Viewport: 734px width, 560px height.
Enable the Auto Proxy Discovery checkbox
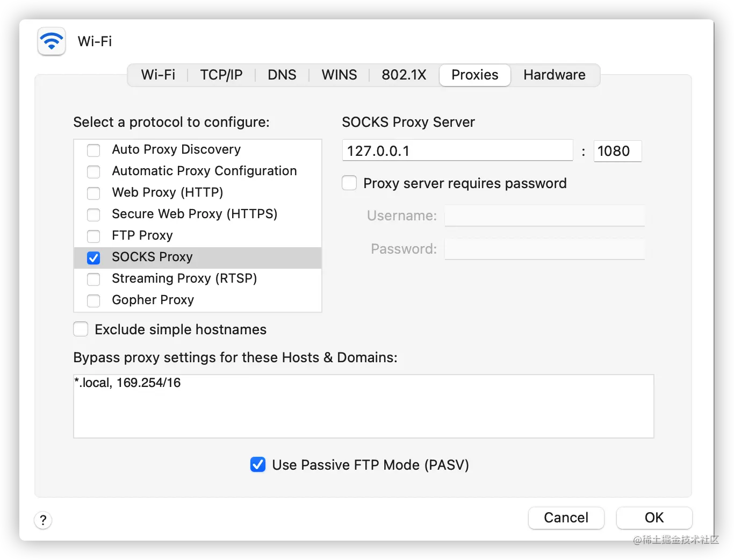93,150
